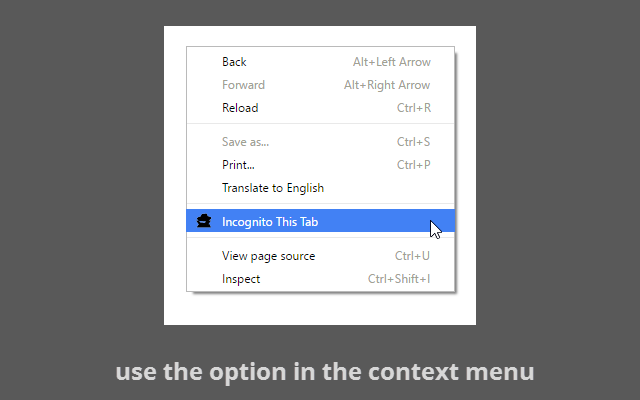This screenshot has height=400, width=640.
Task: Open View page source
Action: [268, 256]
